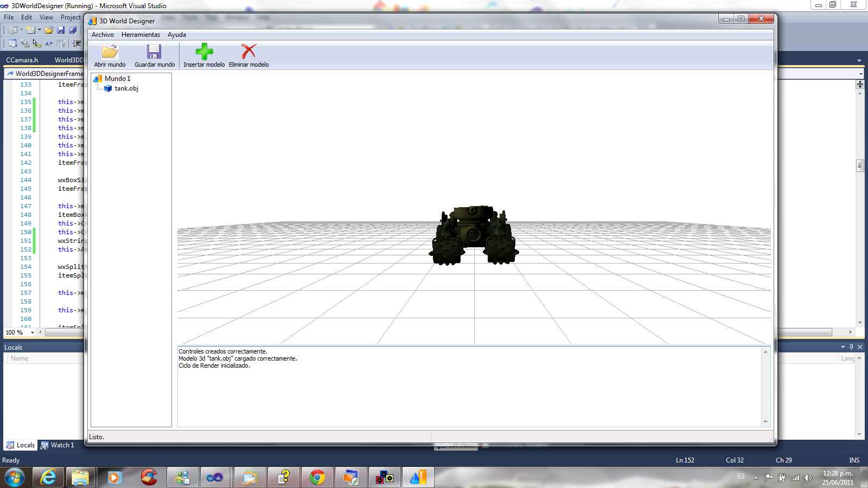Screen dimensions: 868x488
Task: Open the Project menu in Visual Studio
Action: [71, 17]
